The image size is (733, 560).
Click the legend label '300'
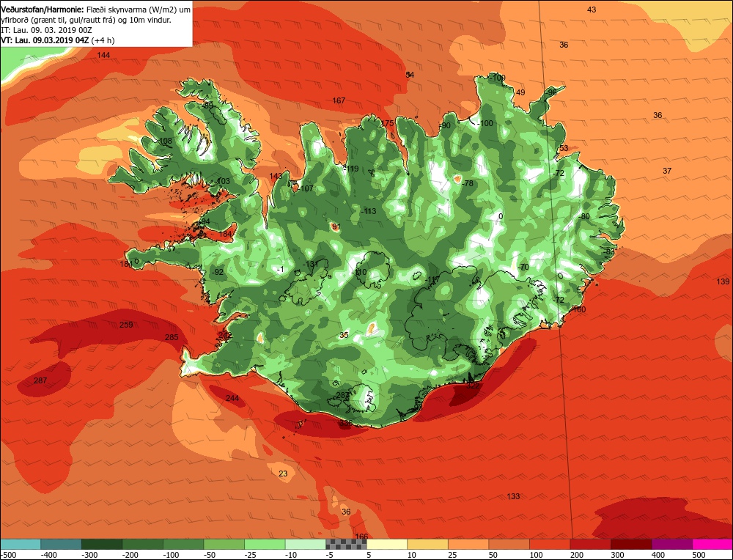pyautogui.click(x=617, y=555)
